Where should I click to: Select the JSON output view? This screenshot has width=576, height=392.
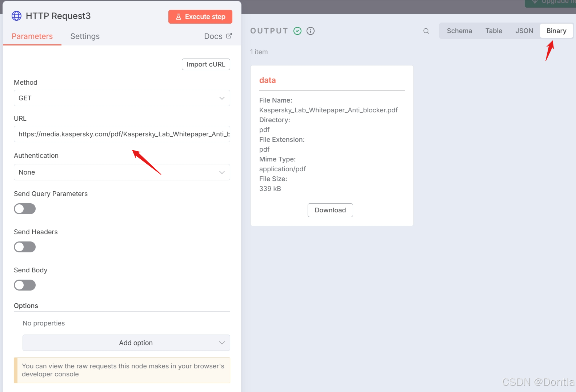524,31
